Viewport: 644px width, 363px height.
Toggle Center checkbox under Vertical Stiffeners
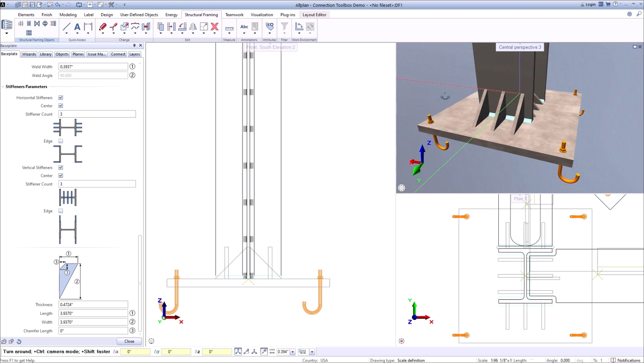(x=61, y=176)
